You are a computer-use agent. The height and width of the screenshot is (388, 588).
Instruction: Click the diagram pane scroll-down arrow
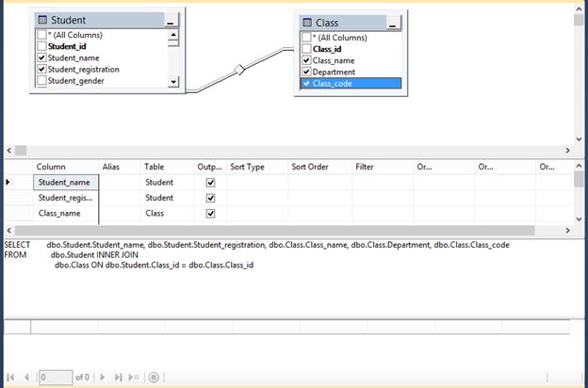[579, 139]
